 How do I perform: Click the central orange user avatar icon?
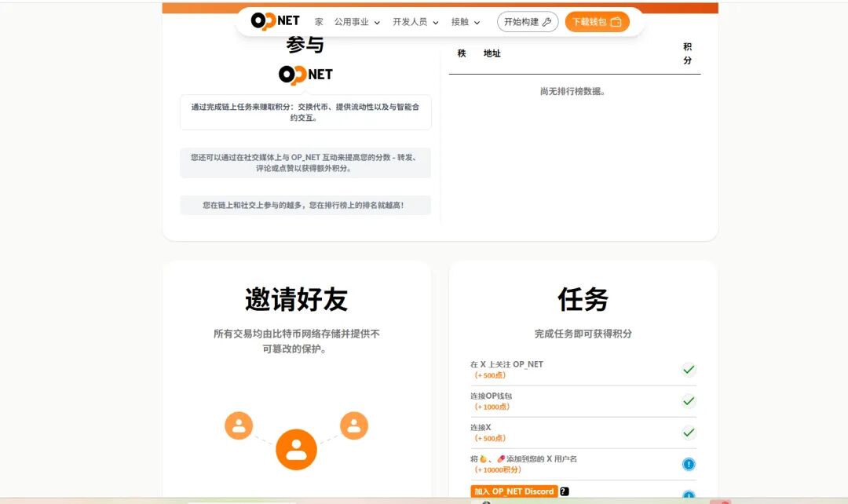tap(296, 449)
